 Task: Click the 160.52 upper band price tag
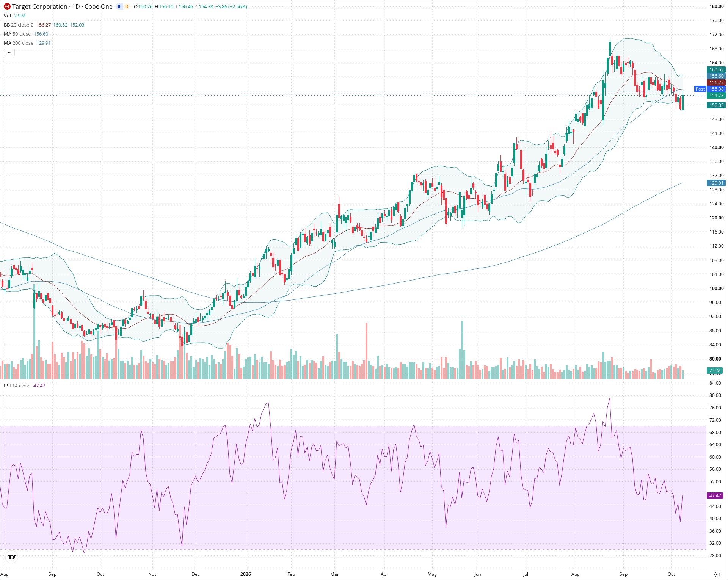click(x=716, y=70)
